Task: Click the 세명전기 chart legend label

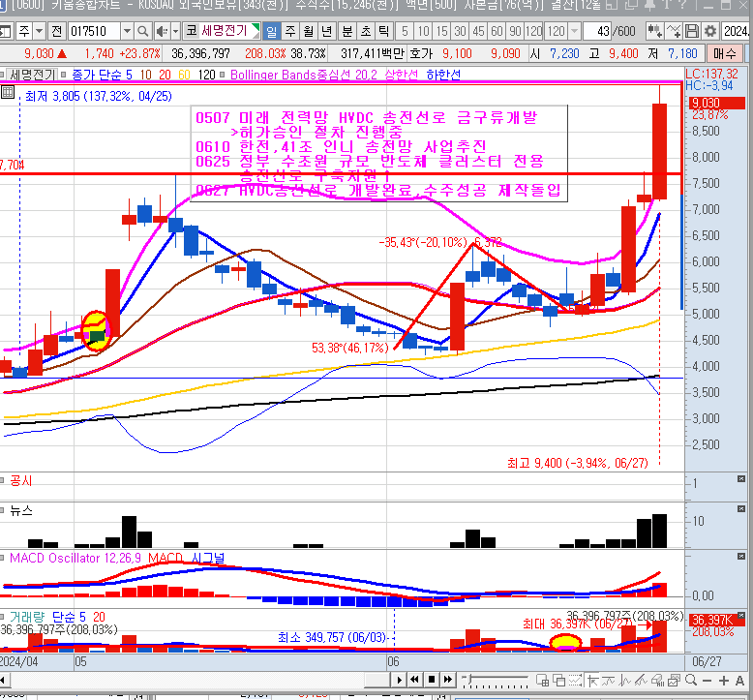Action: point(33,75)
